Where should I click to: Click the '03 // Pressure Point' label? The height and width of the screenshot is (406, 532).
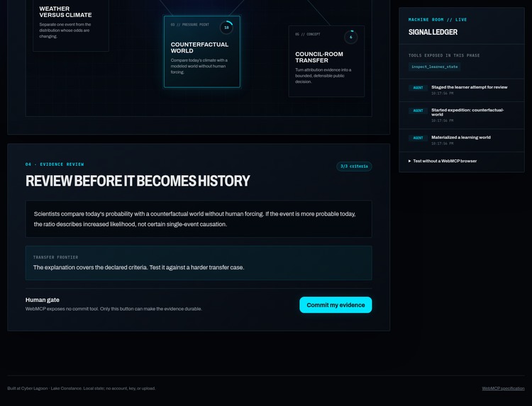tap(189, 25)
